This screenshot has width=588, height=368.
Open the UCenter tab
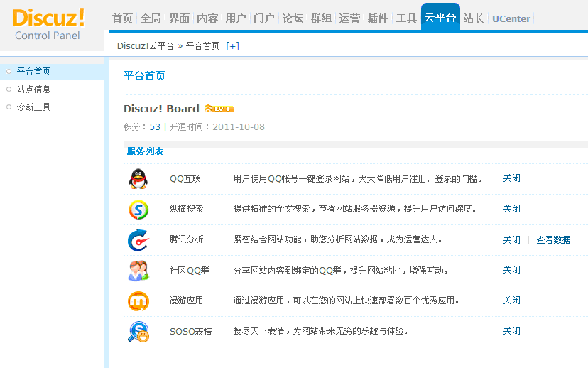coord(511,18)
